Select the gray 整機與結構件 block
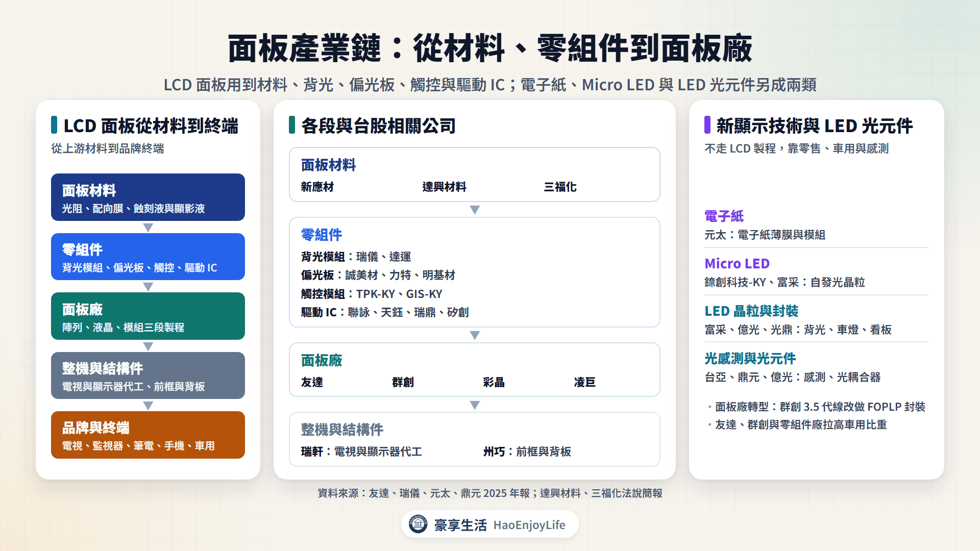 click(148, 375)
